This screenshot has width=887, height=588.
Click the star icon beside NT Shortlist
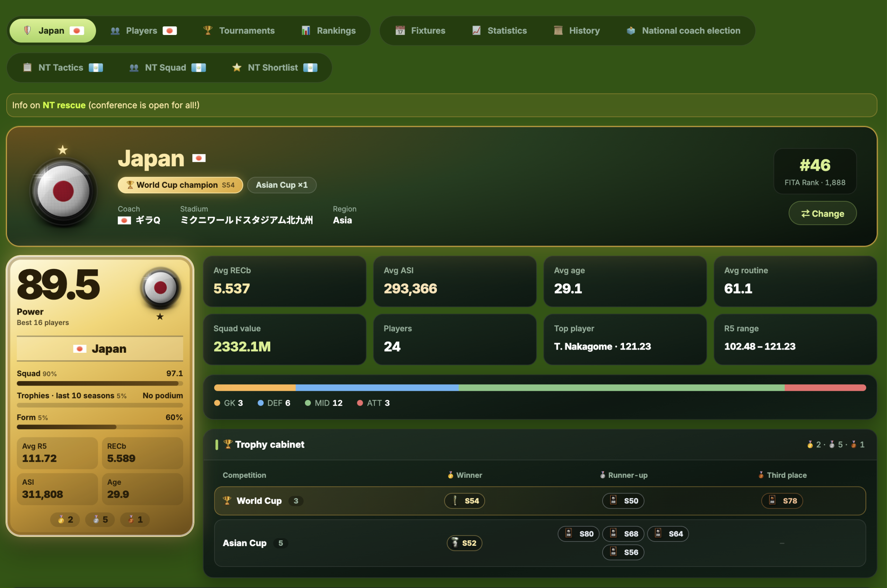[237, 67]
